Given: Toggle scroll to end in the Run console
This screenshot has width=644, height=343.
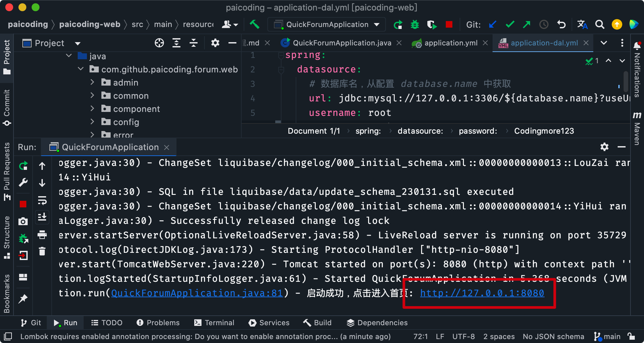Looking at the screenshot, I should tap(42, 217).
